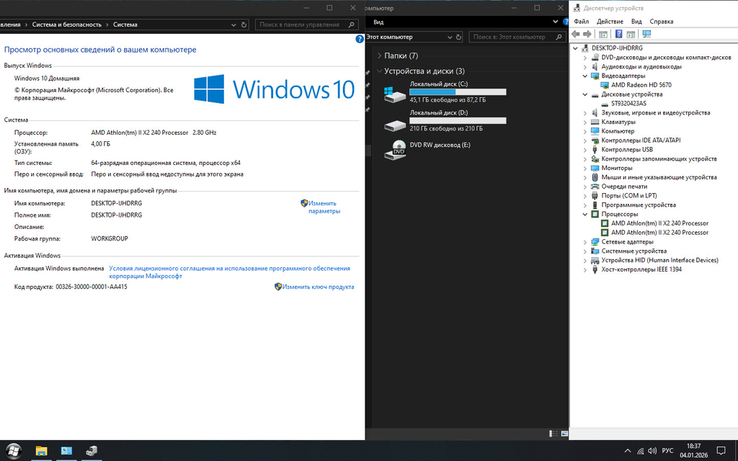Click the Изменить ключ продукта link
The image size is (738, 461).
[x=318, y=287]
